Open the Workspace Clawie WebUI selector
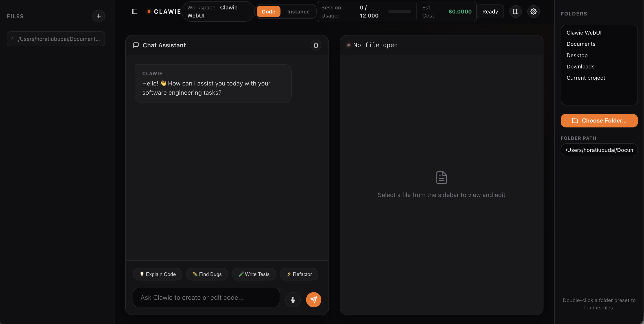This screenshot has width=644, height=324. [218, 11]
